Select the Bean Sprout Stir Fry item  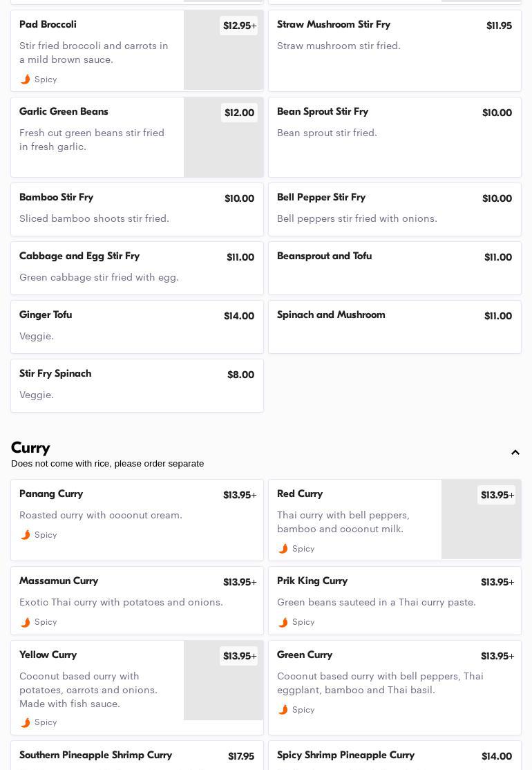pos(395,137)
